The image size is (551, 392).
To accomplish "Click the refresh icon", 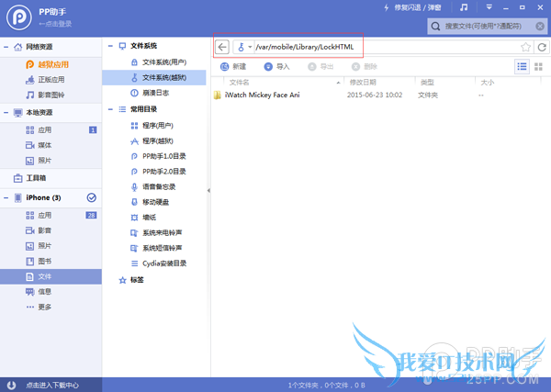I will [542, 47].
